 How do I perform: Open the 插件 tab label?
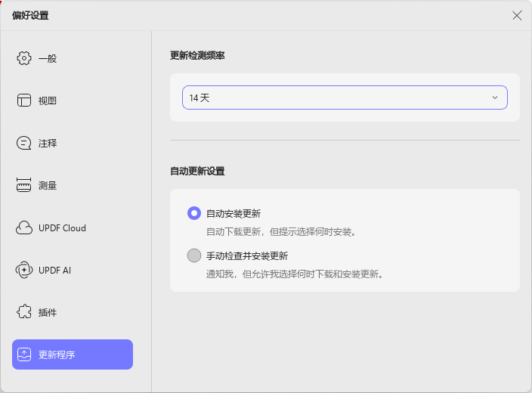(x=48, y=313)
